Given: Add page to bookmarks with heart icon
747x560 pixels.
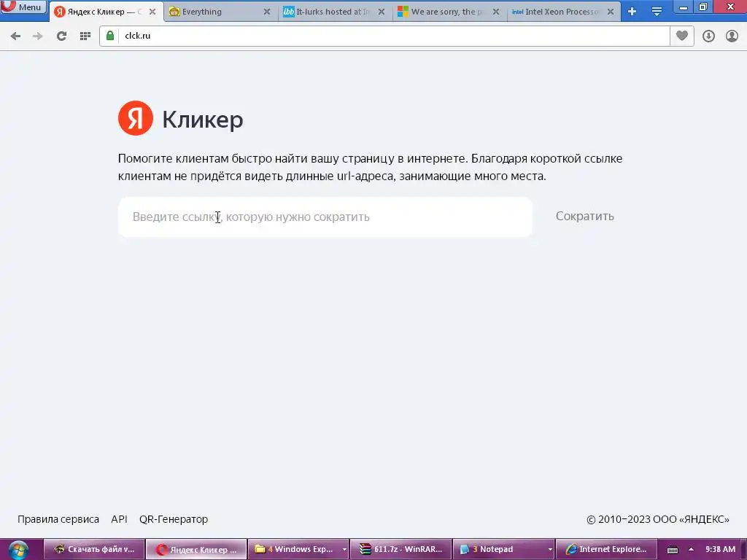Looking at the screenshot, I should pyautogui.click(x=682, y=36).
